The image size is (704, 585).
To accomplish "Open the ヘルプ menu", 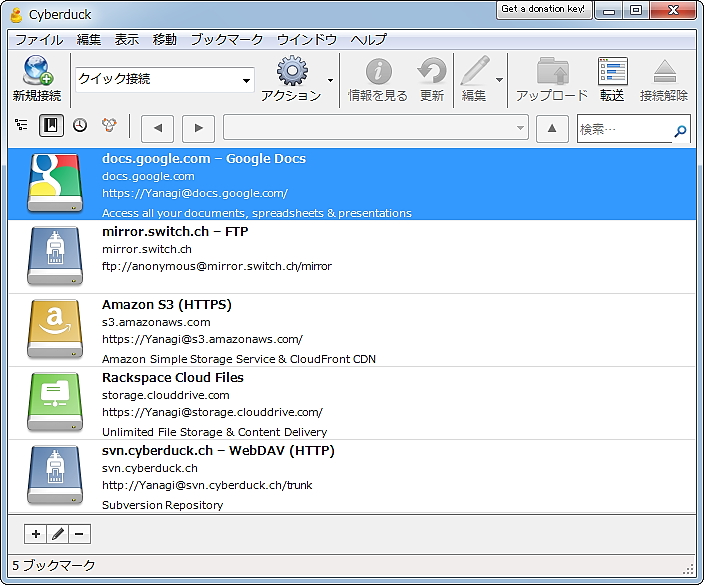I will (368, 40).
